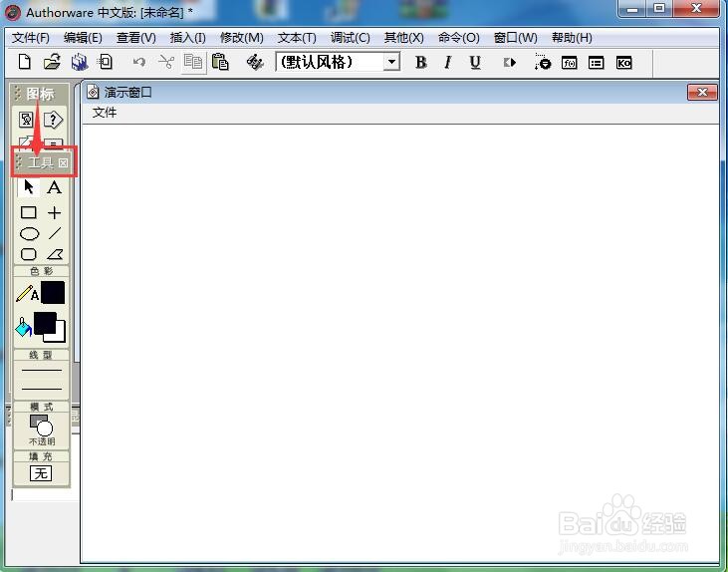The width and height of the screenshot is (728, 572).
Task: Click the Authorware app icon in title bar
Action: pos(13,12)
